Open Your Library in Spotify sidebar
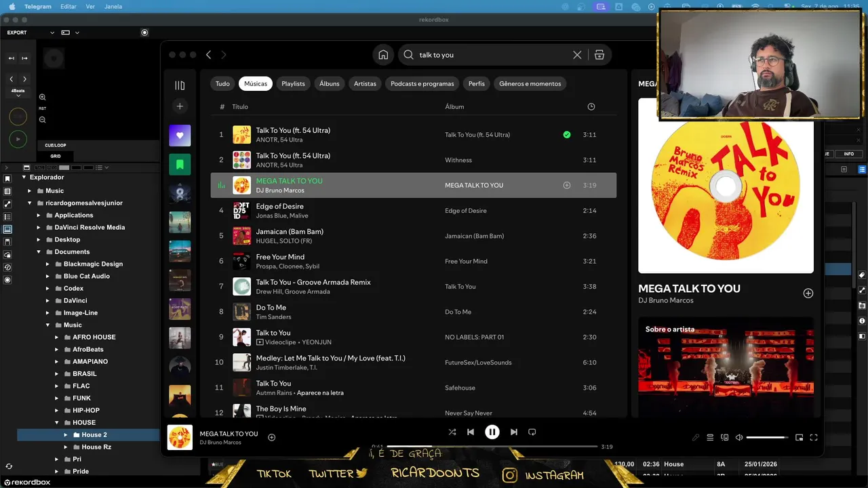The width and height of the screenshot is (868, 488). 180,85
